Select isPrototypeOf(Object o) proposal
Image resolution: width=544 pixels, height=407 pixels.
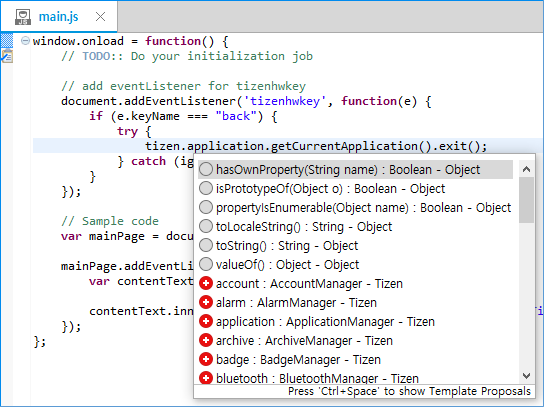tap(355, 189)
